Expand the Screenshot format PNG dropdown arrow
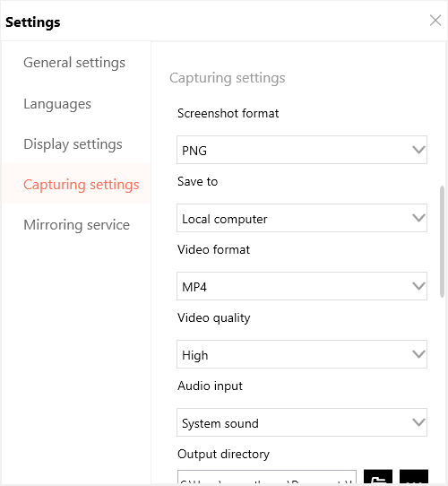 point(418,150)
